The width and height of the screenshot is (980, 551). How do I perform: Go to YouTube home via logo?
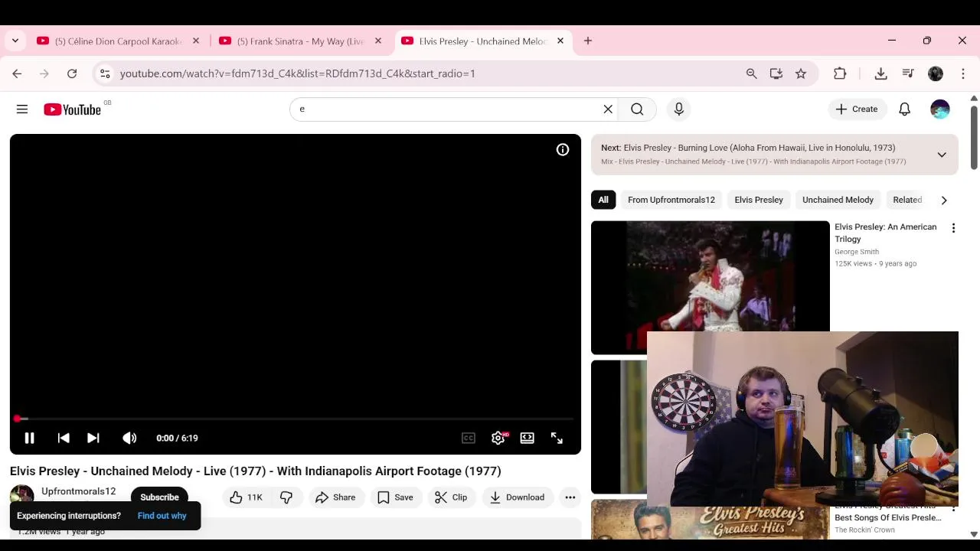point(73,109)
